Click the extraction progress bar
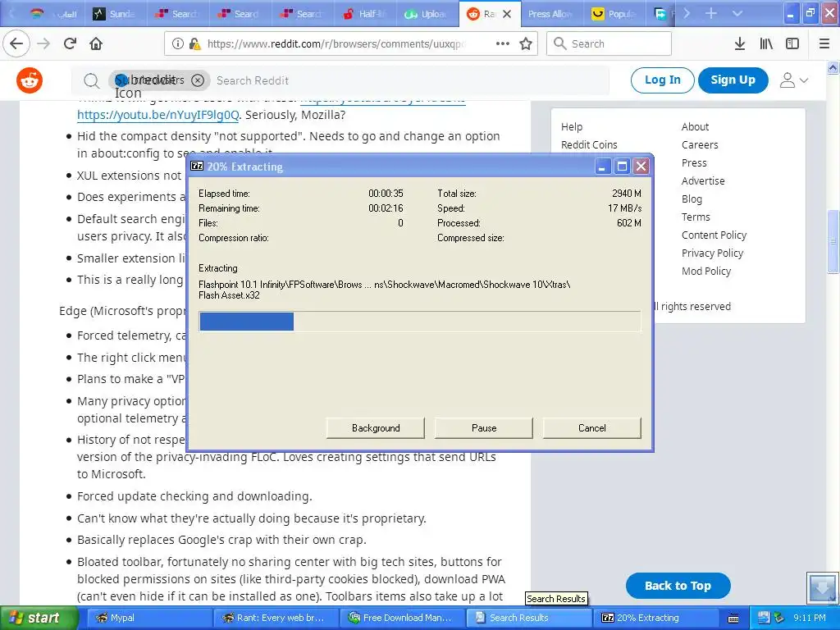840x630 pixels. click(419, 322)
